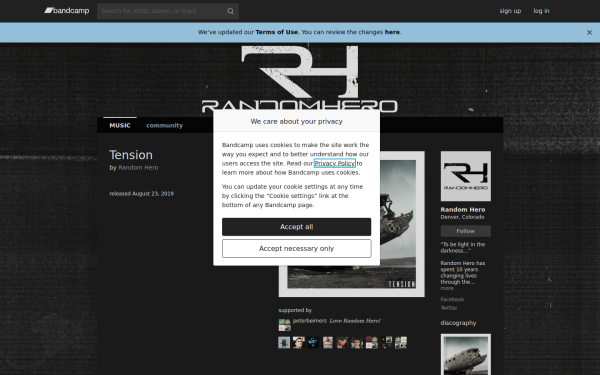Dismiss the Terms of Use banner
The image size is (600, 375).
click(589, 33)
